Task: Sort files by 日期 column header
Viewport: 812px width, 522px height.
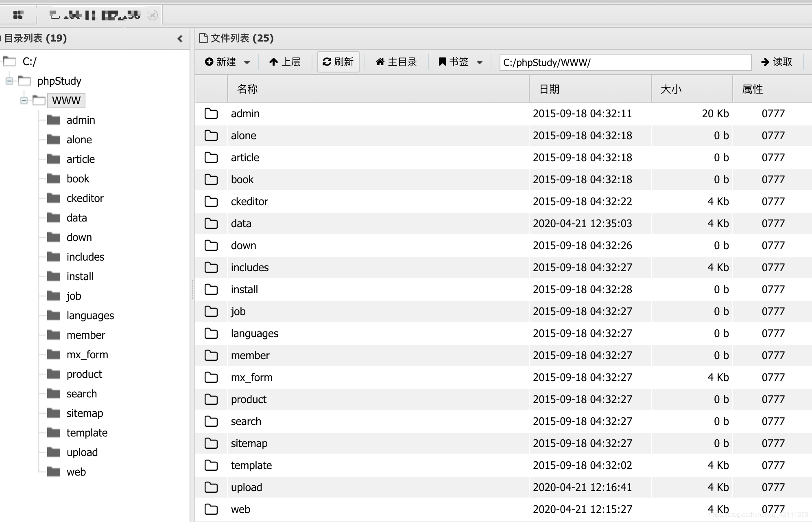Action: tap(549, 89)
